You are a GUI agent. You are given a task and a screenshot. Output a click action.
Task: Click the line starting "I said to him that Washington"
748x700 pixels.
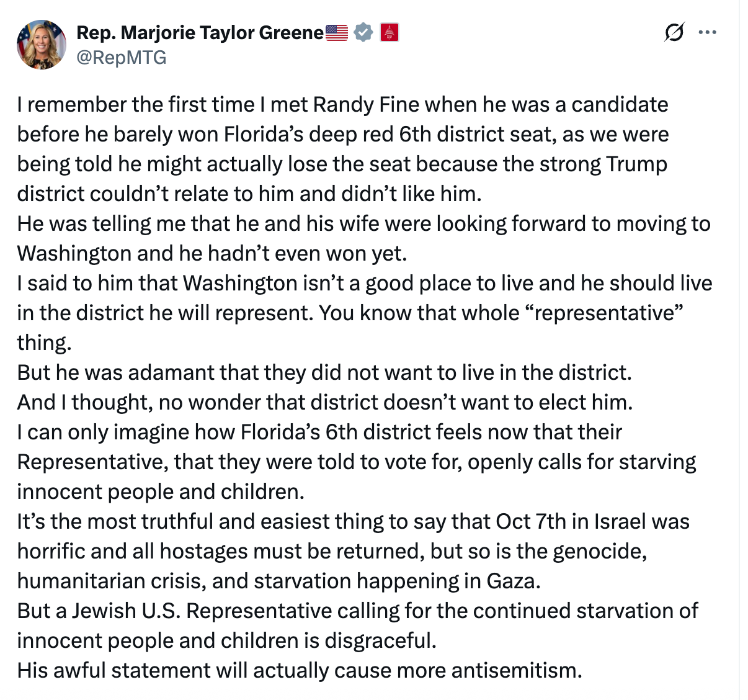tap(365, 283)
